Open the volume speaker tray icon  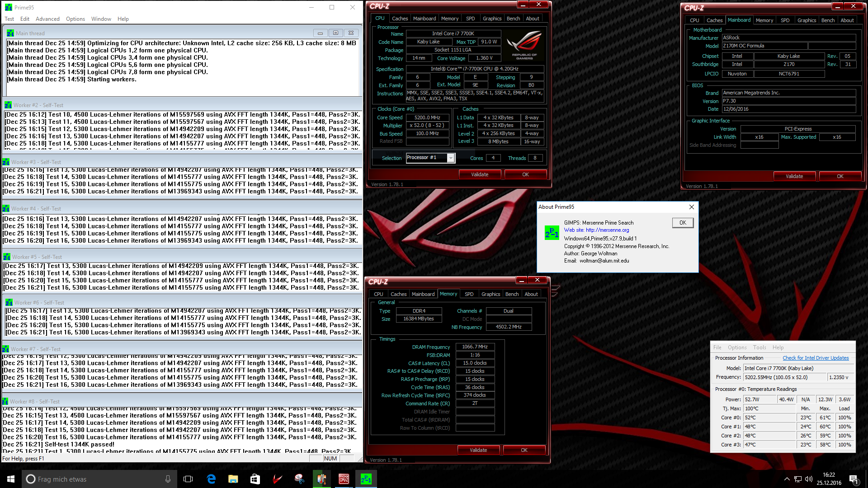click(809, 479)
